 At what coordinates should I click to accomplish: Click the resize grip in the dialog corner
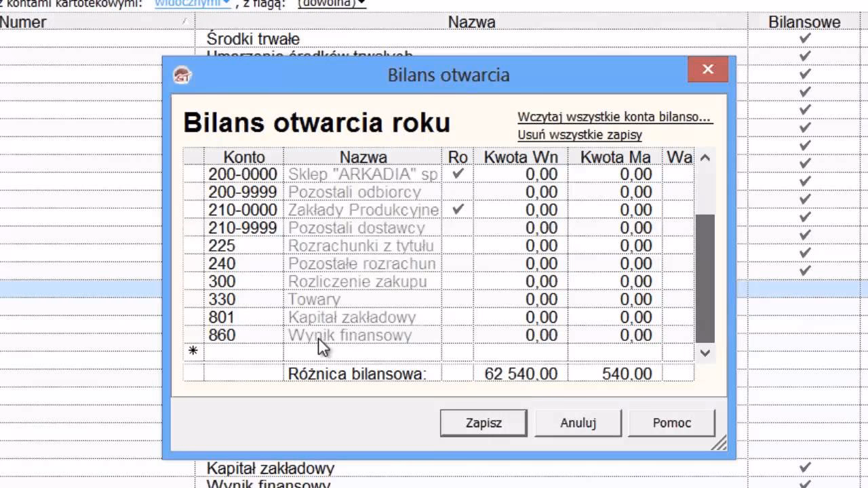coord(719,444)
